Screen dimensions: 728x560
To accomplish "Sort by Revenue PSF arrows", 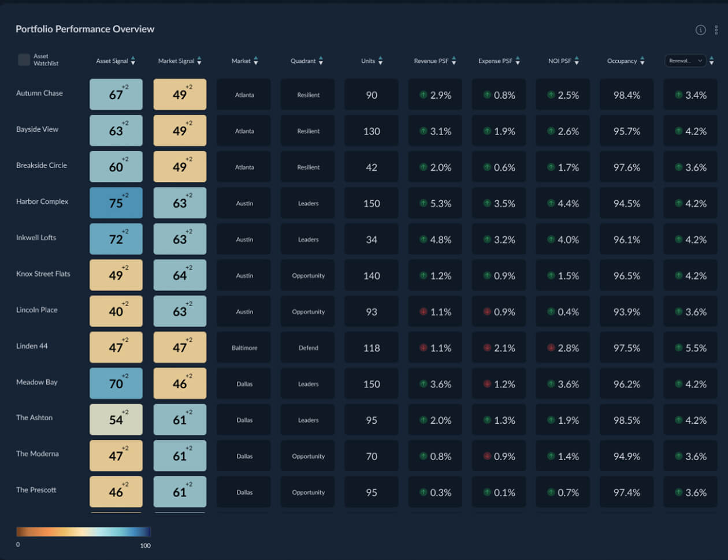I will 454,61.
